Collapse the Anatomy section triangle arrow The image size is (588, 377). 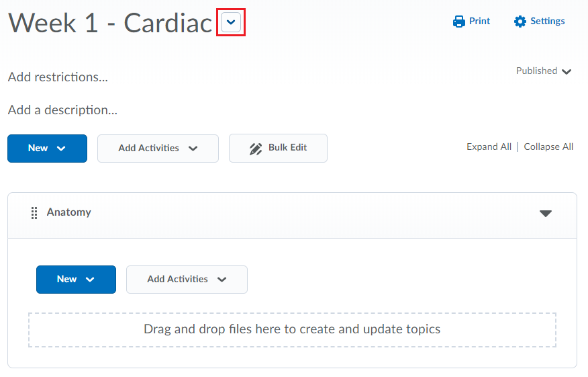[545, 214]
